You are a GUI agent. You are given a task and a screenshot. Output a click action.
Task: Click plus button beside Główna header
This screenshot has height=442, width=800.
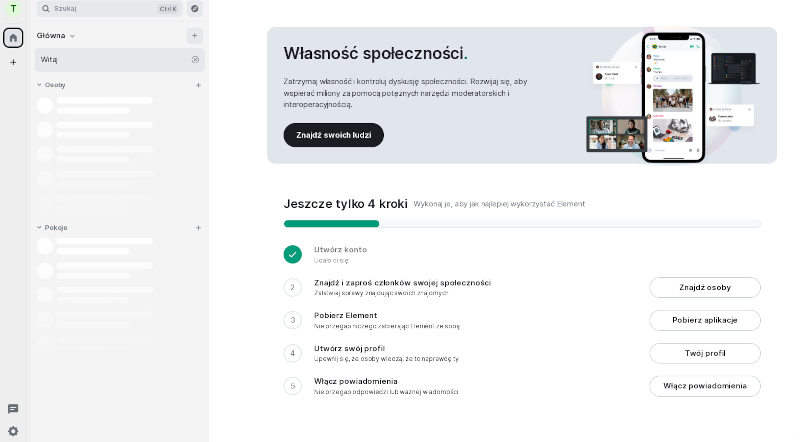194,35
